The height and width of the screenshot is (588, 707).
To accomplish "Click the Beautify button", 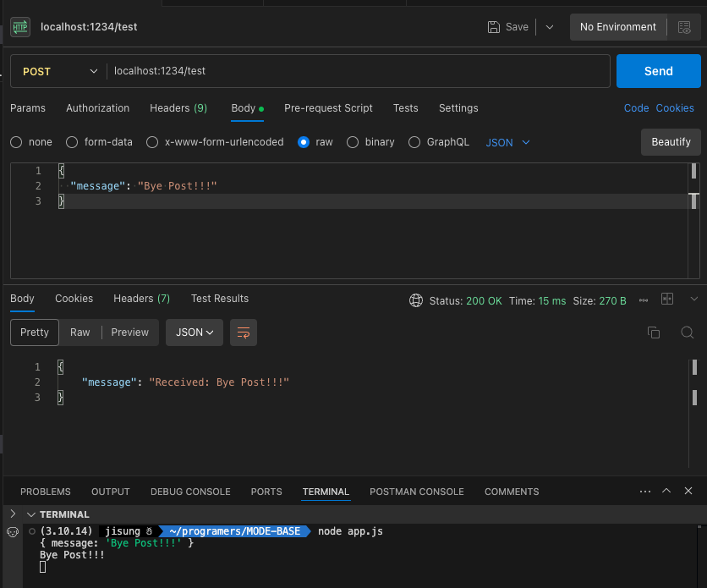I will click(671, 142).
